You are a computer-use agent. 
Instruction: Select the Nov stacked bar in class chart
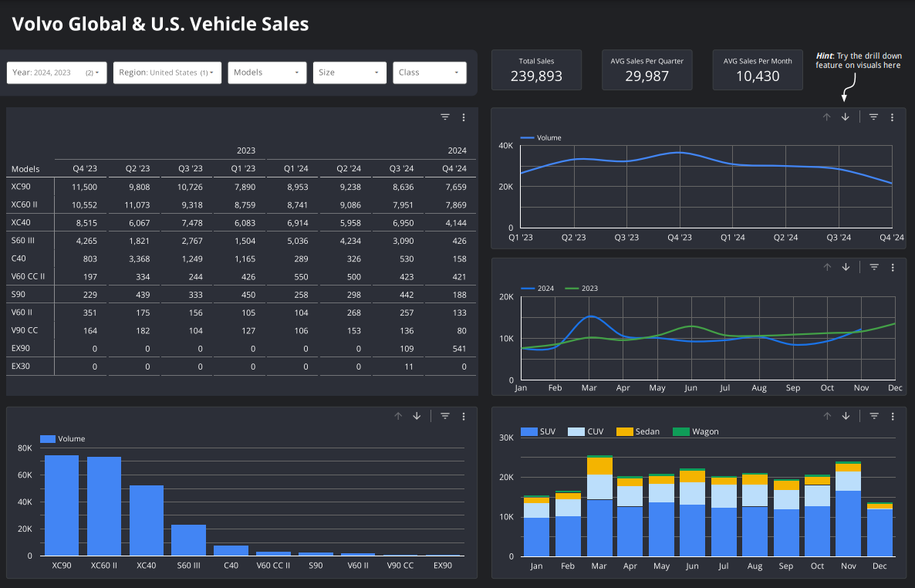(848, 509)
